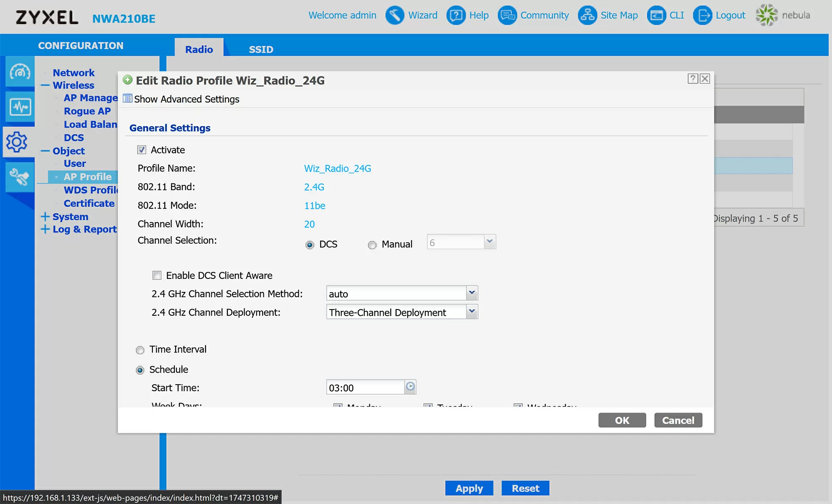Click the Displaying 1 - 5 of 5 text

click(755, 218)
